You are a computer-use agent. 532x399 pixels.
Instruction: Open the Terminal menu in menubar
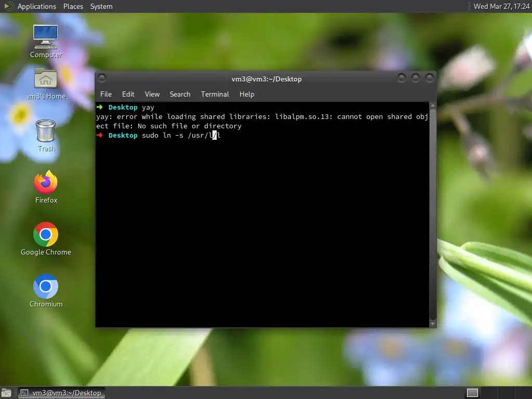click(x=215, y=95)
